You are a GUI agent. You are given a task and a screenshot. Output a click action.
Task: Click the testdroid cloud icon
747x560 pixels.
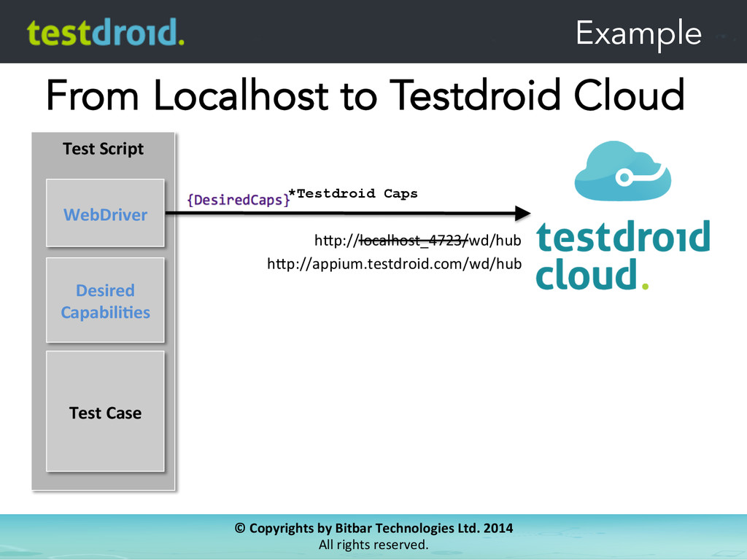pyautogui.click(x=623, y=171)
